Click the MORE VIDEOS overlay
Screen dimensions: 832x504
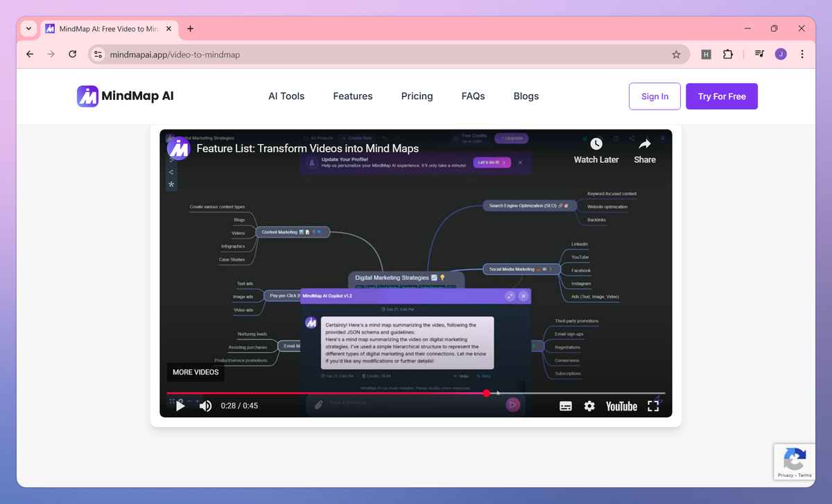click(x=195, y=372)
